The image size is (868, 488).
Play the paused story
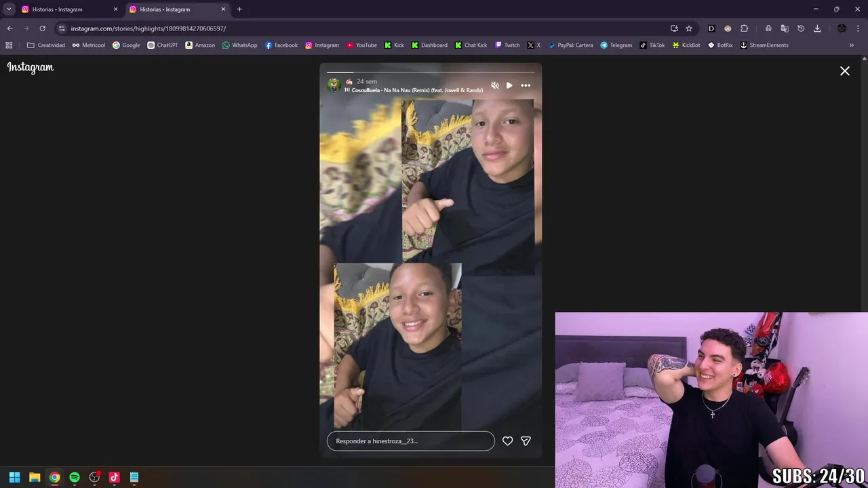click(x=509, y=85)
